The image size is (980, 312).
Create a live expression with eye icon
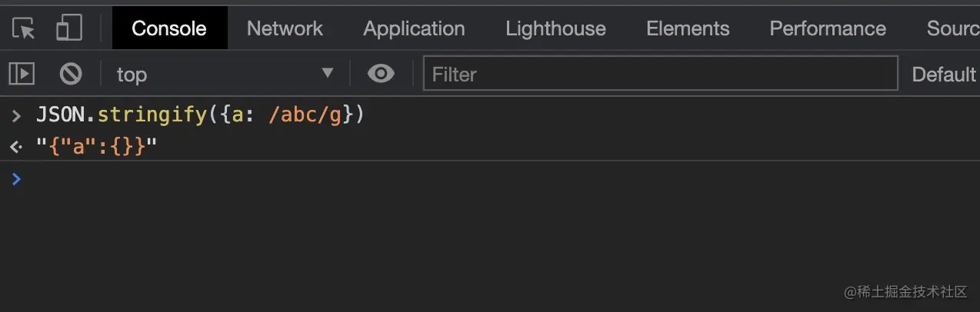tap(381, 74)
